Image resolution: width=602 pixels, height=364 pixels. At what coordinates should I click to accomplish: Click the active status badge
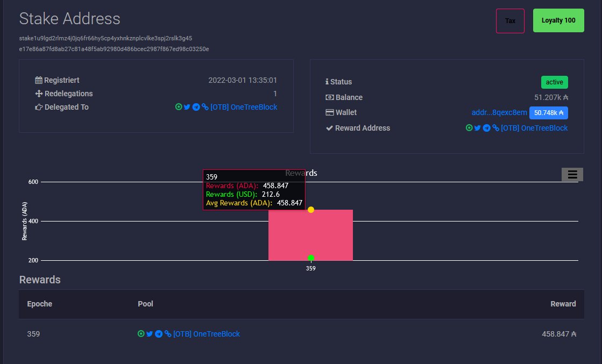[555, 82]
